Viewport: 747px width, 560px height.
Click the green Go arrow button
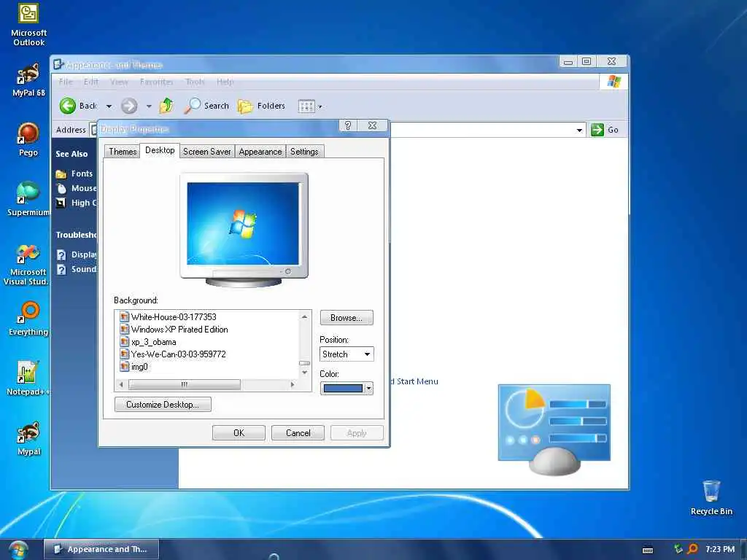(597, 130)
